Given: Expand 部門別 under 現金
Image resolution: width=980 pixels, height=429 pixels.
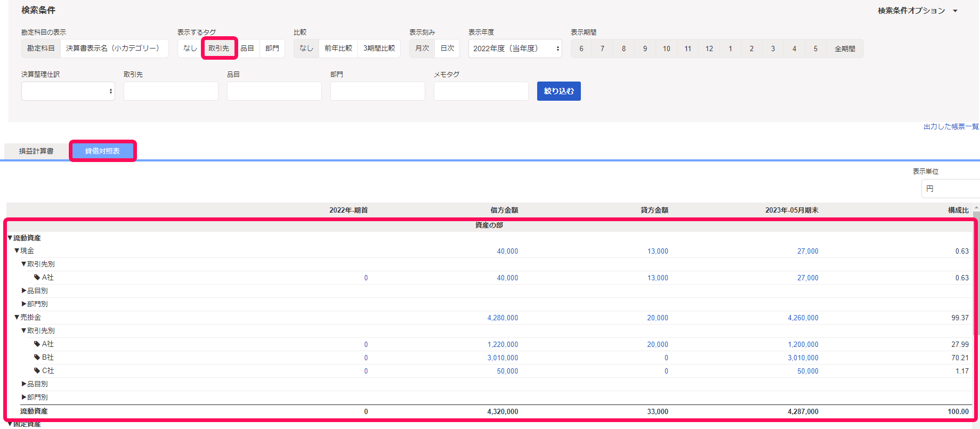Looking at the screenshot, I should pos(24,304).
